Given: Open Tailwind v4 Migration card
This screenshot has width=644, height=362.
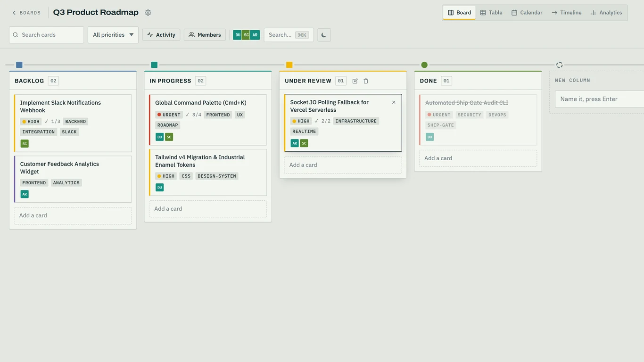Looking at the screenshot, I should [208, 173].
